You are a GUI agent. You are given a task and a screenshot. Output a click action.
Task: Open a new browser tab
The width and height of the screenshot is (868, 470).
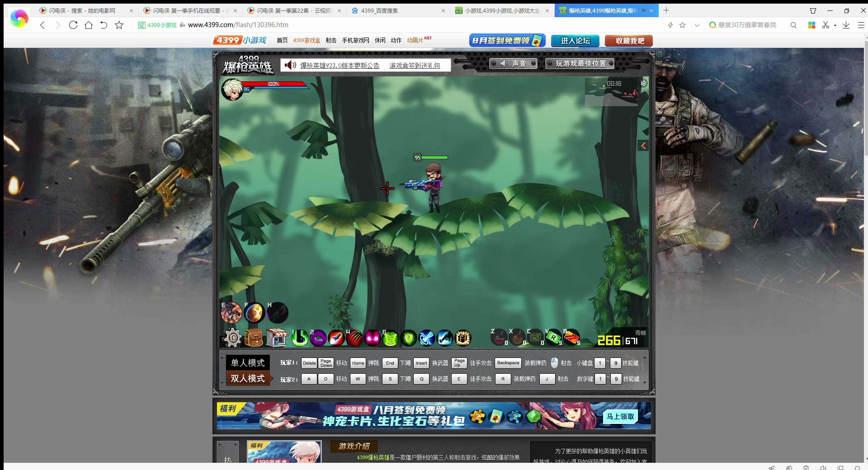[666, 10]
